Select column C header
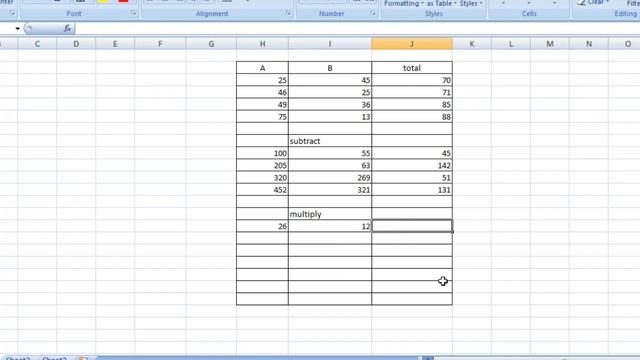Screen dimensions: 640x360 pyautogui.click(x=37, y=44)
